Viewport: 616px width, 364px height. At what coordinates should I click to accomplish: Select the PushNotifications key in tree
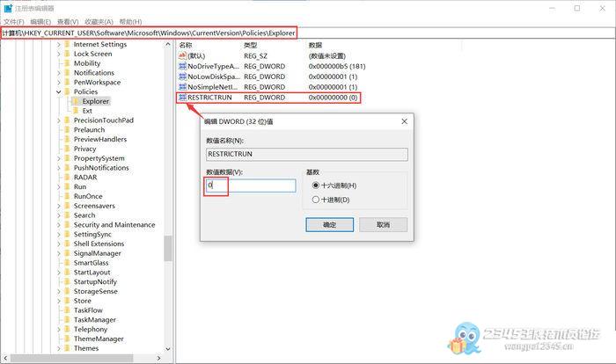(101, 168)
